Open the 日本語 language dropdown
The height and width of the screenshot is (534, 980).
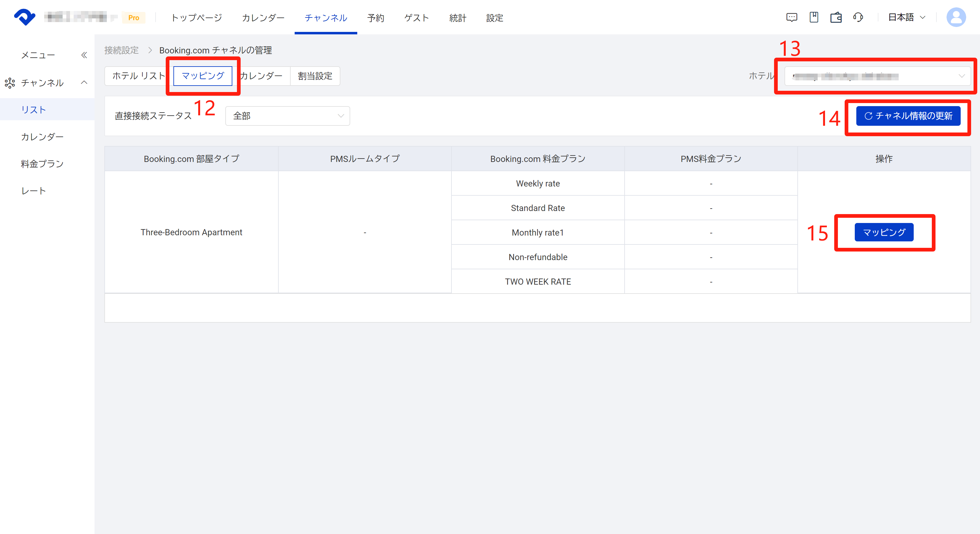coord(906,17)
